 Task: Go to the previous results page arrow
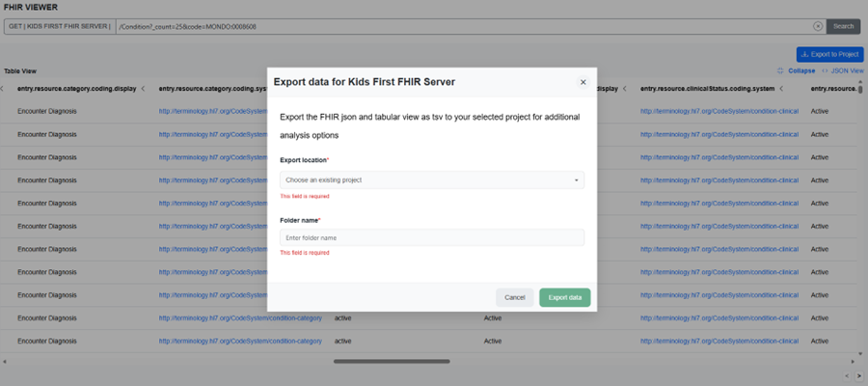[848, 376]
